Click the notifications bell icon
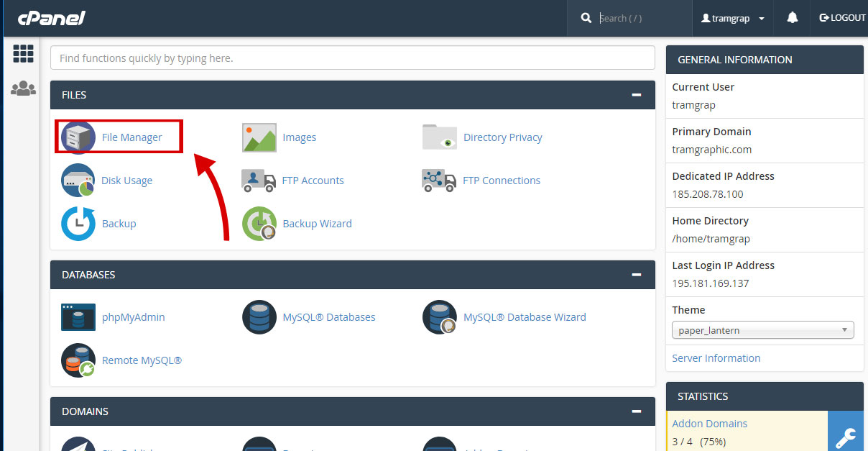This screenshot has height=451, width=868. 793,18
